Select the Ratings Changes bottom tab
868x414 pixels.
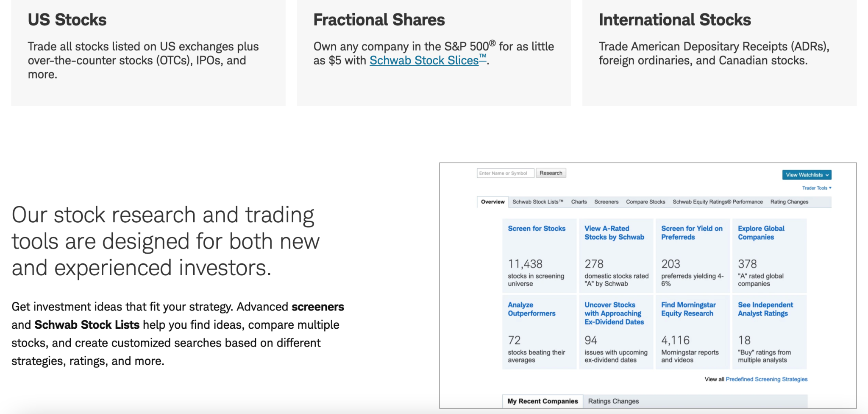[613, 401]
